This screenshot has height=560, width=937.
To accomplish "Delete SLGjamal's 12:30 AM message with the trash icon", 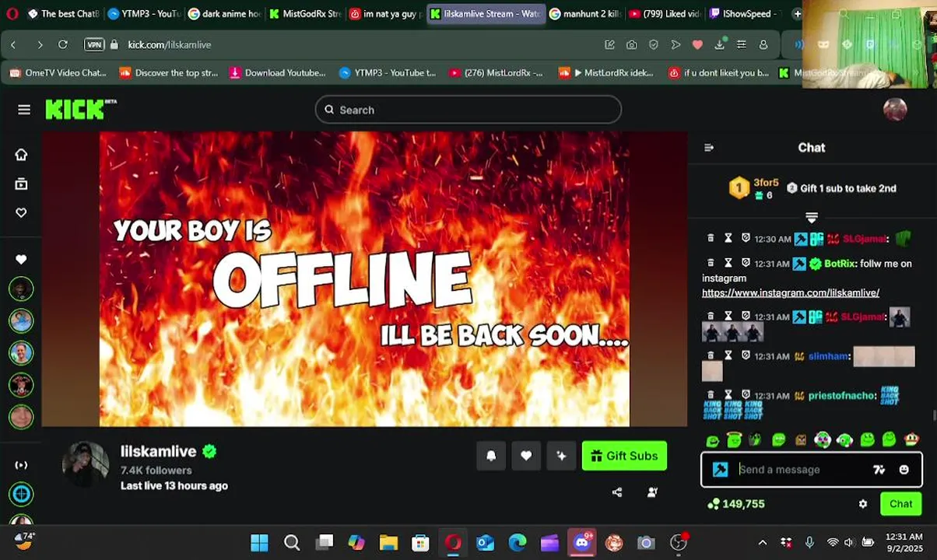I will tap(711, 239).
